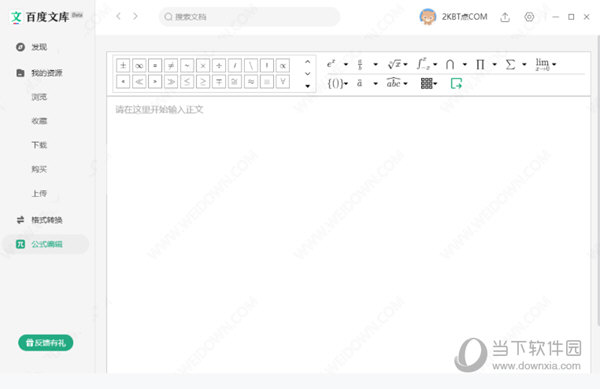Viewport: 600px width, 389px height.
Task: Open the accent ā templates dropdown
Action: point(367,83)
